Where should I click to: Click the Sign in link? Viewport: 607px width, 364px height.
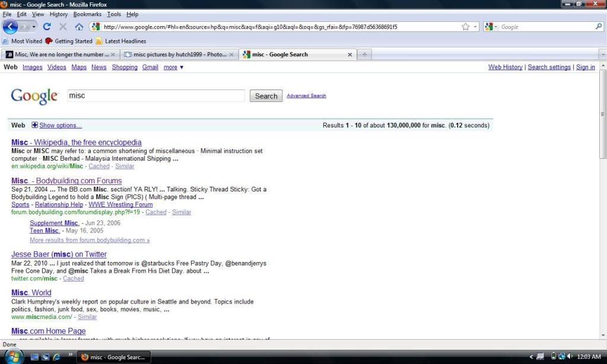[585, 67]
